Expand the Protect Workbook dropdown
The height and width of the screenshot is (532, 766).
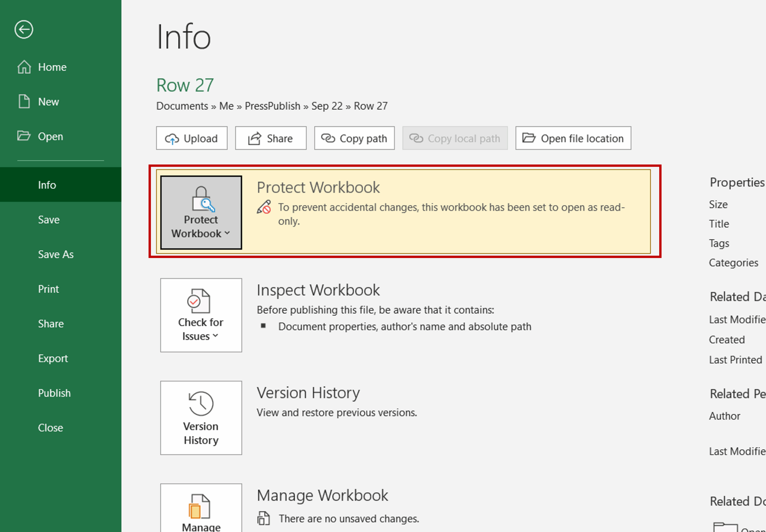tap(201, 213)
